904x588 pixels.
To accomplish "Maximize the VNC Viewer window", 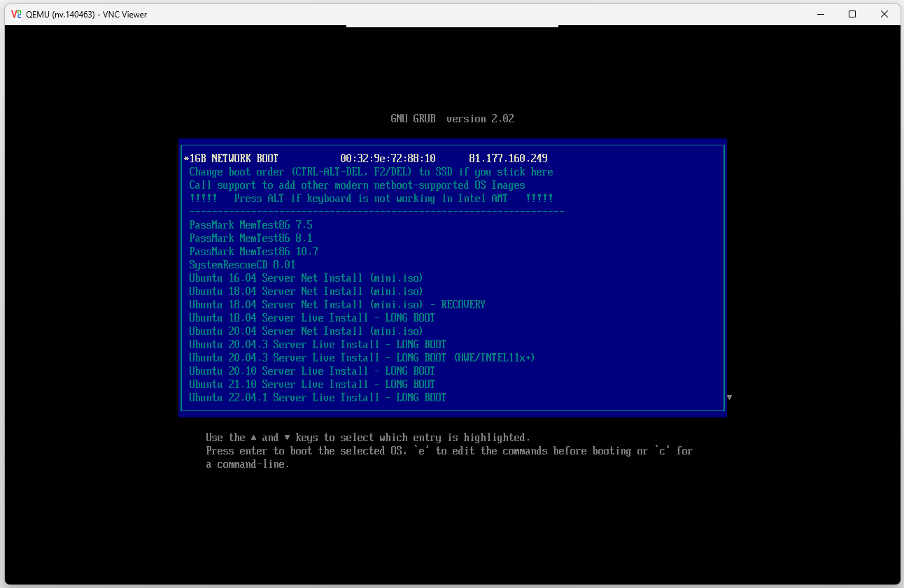I will click(x=852, y=14).
